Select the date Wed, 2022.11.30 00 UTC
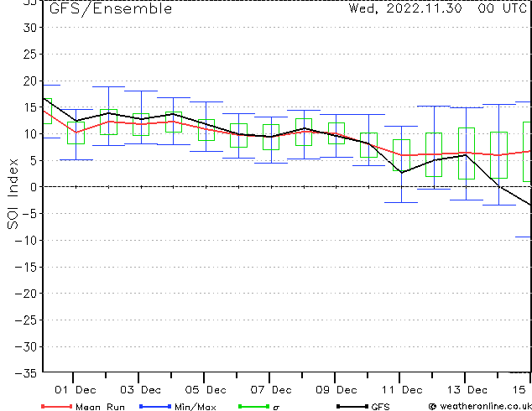This screenshot has width=532, height=411. pos(437,8)
